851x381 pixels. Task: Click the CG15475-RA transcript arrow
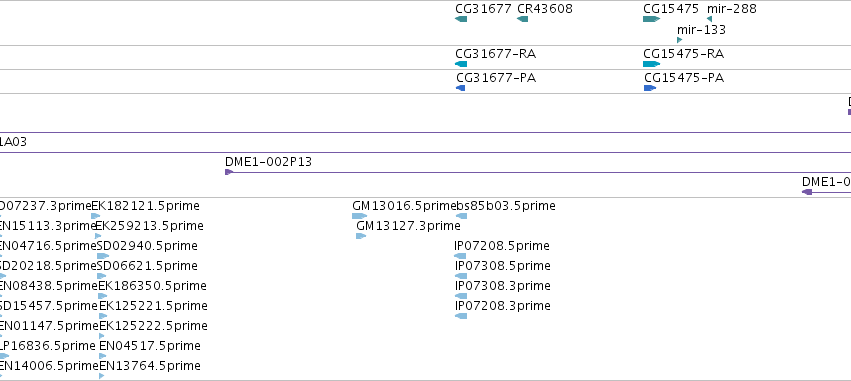[651, 64]
